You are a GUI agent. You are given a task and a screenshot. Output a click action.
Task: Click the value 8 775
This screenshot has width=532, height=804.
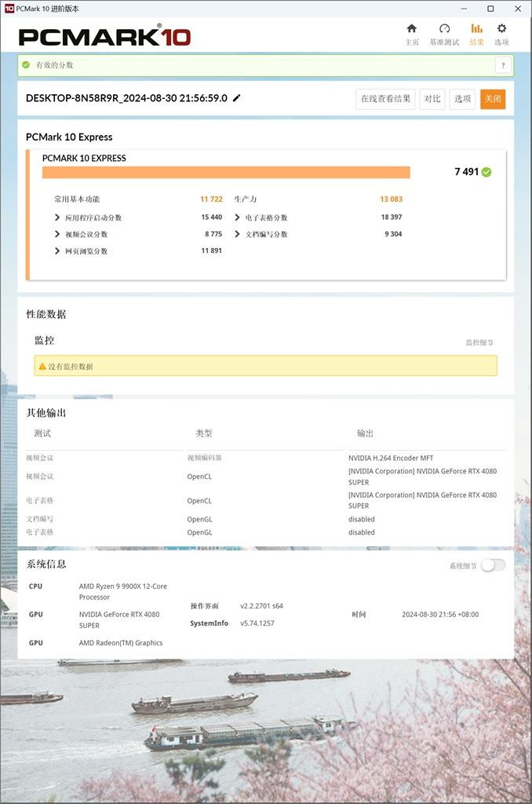213,234
